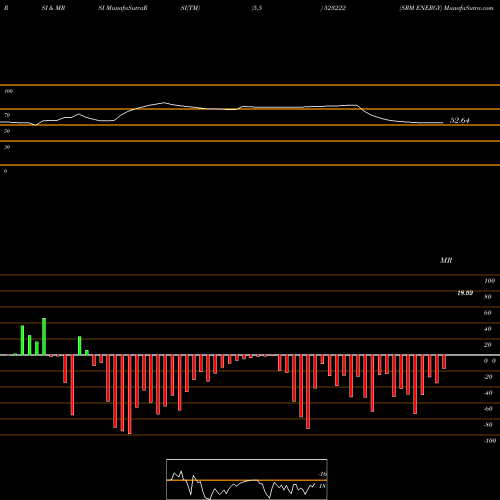
Task: Click the tallest green histogram bar
Action: [x=44, y=337]
